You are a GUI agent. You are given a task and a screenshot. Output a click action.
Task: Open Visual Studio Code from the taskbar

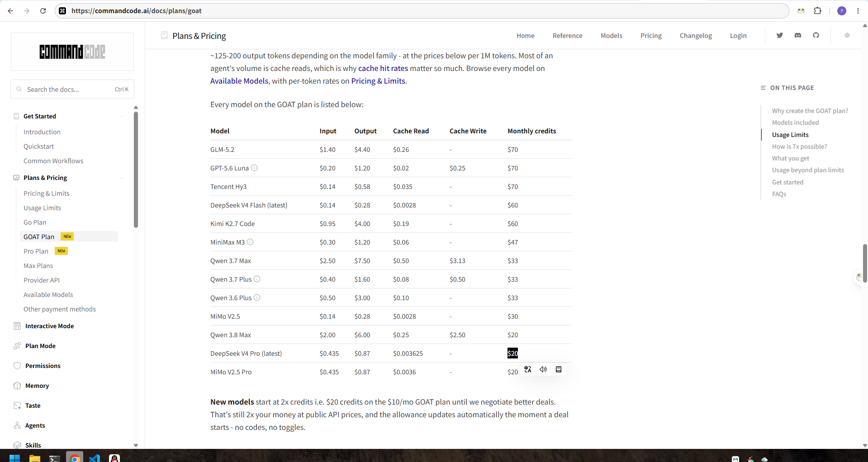[x=95, y=458]
